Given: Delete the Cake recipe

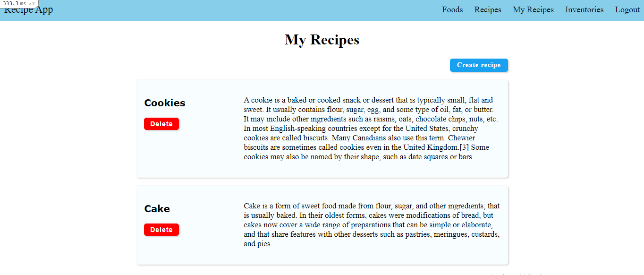Looking at the screenshot, I should click(x=161, y=229).
